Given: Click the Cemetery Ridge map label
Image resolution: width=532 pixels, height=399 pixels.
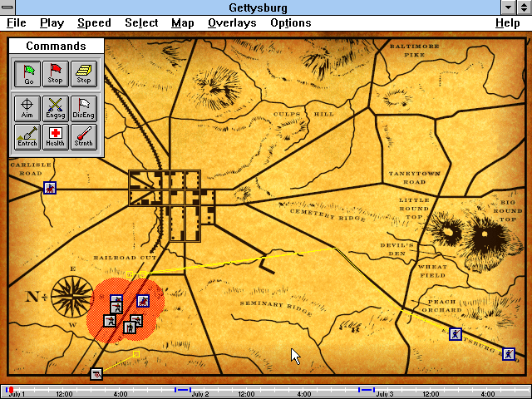Looking at the screenshot, I should pos(328,215).
